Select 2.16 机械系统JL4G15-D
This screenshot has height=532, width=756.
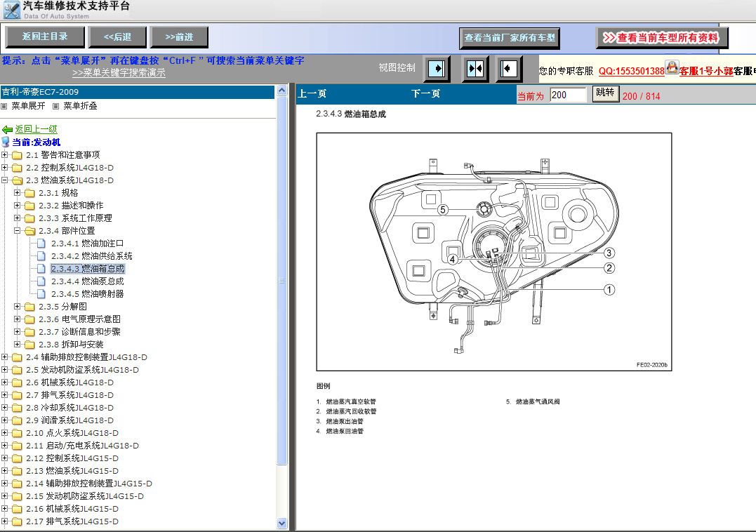coord(72,509)
